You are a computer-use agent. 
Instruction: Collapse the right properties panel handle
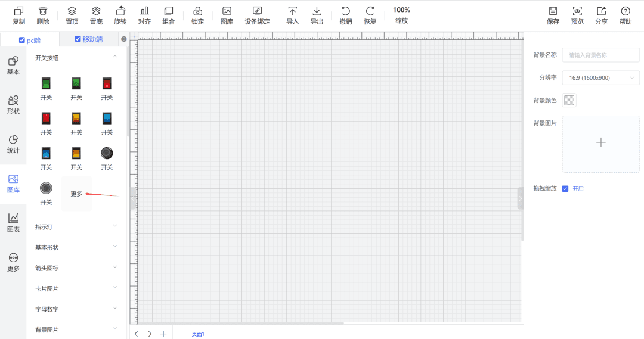[x=521, y=198]
